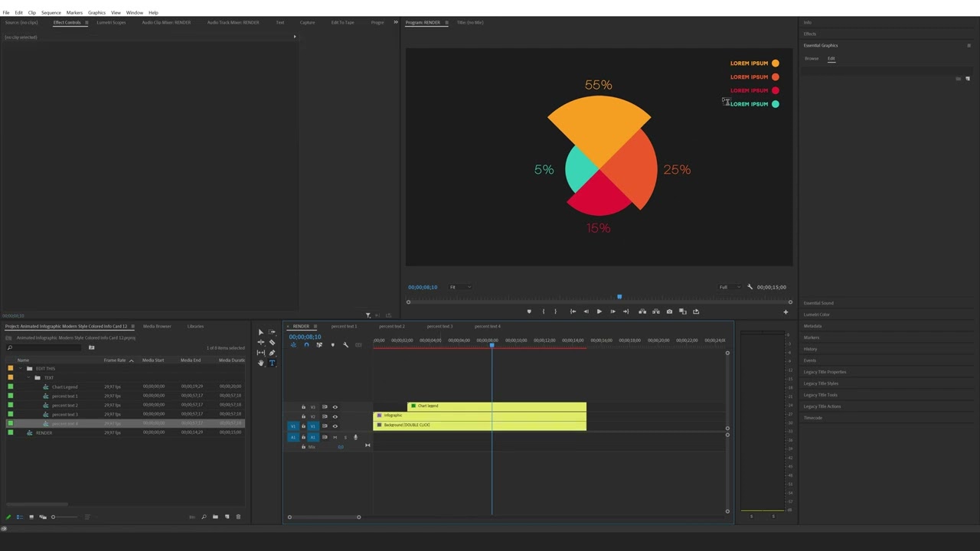
Task: Click the Extract button in Program monitor
Action: [656, 311]
